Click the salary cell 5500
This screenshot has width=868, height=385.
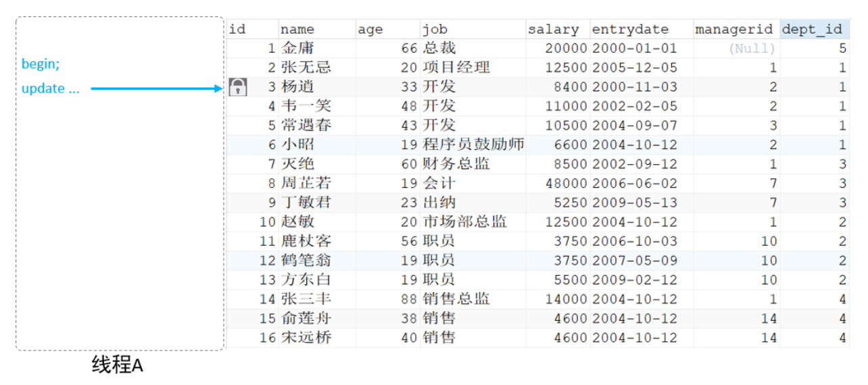[x=571, y=280]
